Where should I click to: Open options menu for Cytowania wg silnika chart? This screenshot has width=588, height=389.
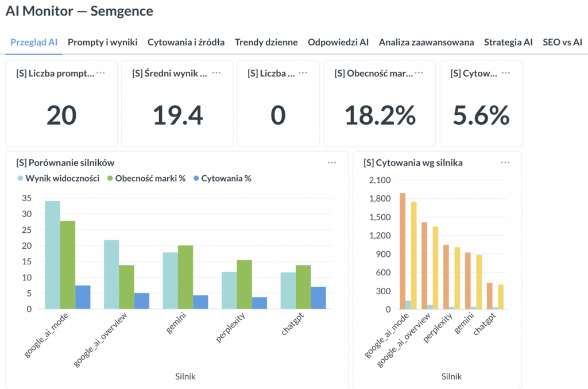coord(505,163)
